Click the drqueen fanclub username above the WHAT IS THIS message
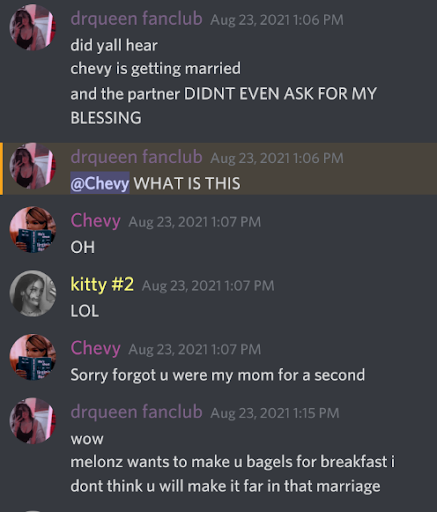This screenshot has width=437, height=512. tap(136, 157)
